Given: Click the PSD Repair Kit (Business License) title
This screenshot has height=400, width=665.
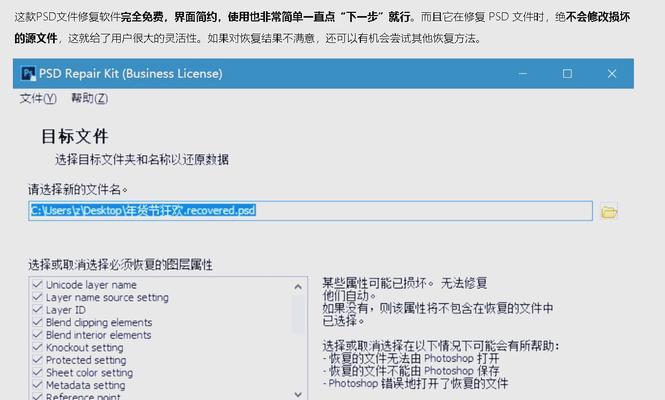Looking at the screenshot, I should pos(131,74).
